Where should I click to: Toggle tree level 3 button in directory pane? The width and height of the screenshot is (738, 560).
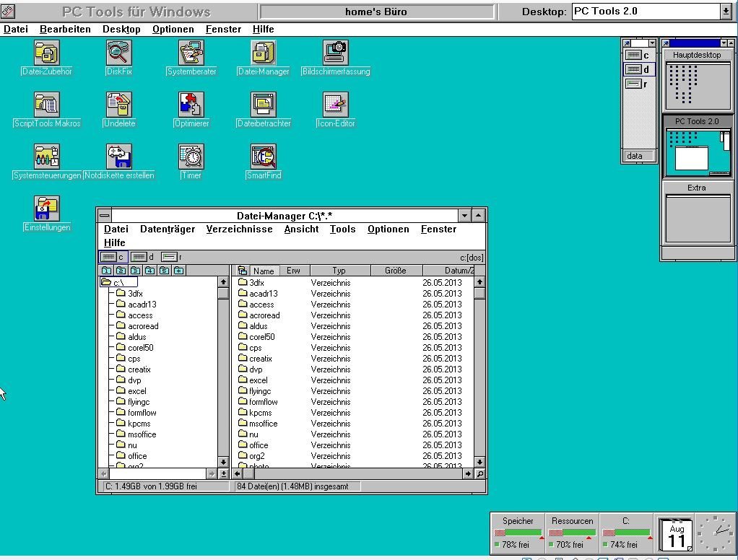tap(136, 271)
